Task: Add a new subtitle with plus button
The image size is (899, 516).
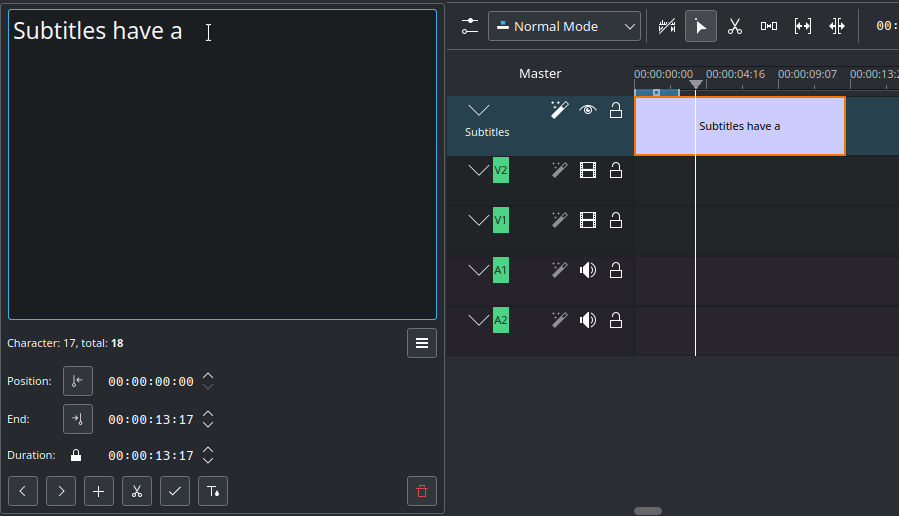Action: point(99,491)
